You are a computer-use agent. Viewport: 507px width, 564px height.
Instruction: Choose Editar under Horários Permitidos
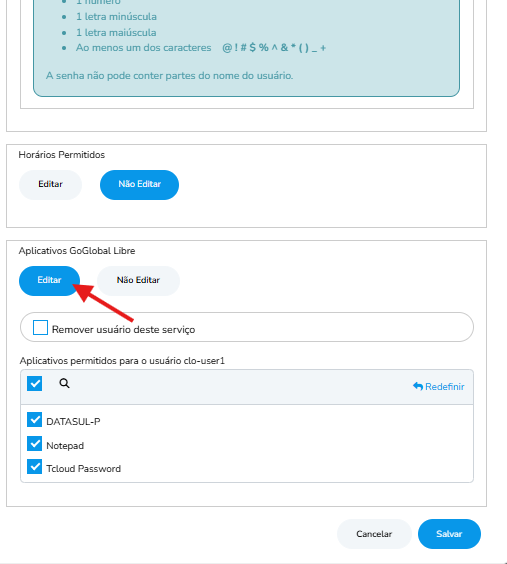50,185
